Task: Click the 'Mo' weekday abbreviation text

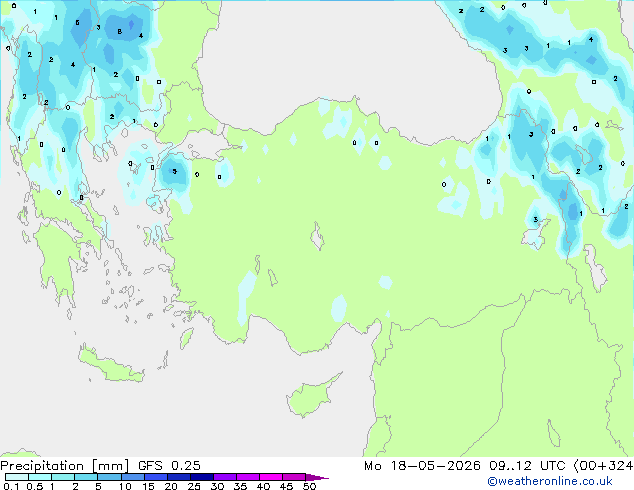Action: [373, 466]
